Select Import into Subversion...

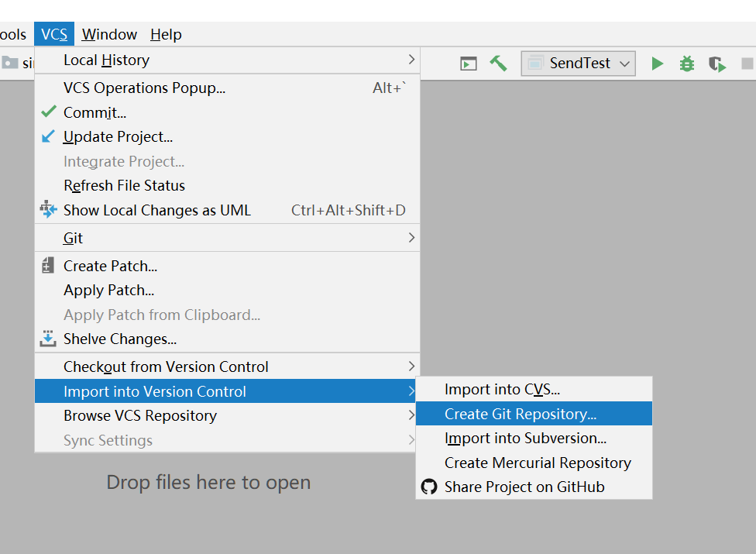[x=534, y=438]
